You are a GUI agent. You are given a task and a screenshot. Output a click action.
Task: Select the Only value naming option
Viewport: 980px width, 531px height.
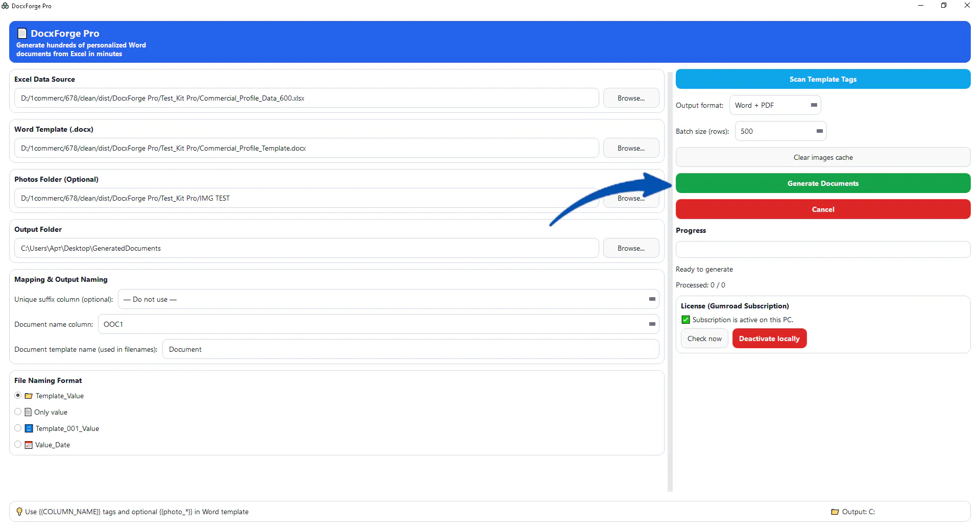click(18, 412)
